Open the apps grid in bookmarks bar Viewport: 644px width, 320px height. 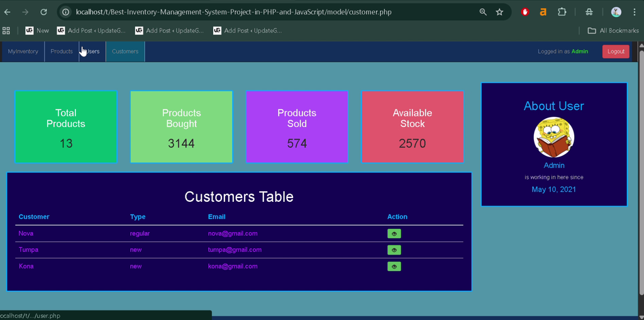(6, 30)
